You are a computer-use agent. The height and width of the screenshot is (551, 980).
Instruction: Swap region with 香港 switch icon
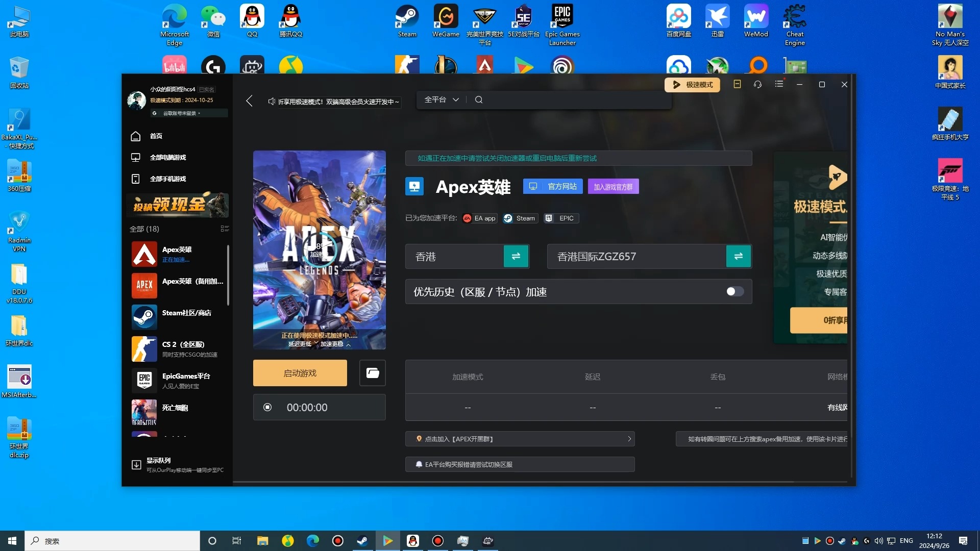516,256
